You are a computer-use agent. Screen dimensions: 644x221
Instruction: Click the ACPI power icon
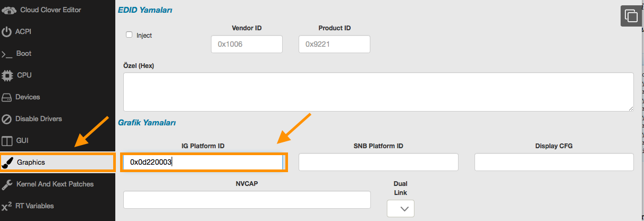coord(7,32)
